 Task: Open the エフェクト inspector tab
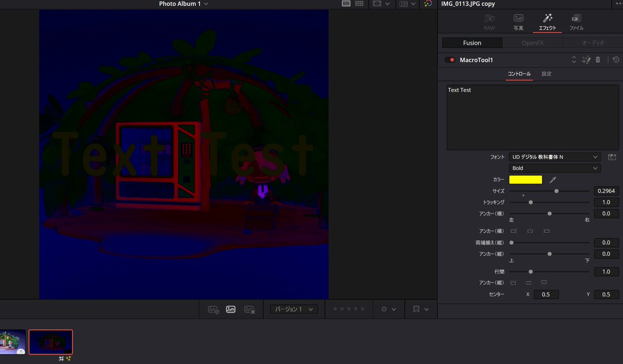click(547, 22)
